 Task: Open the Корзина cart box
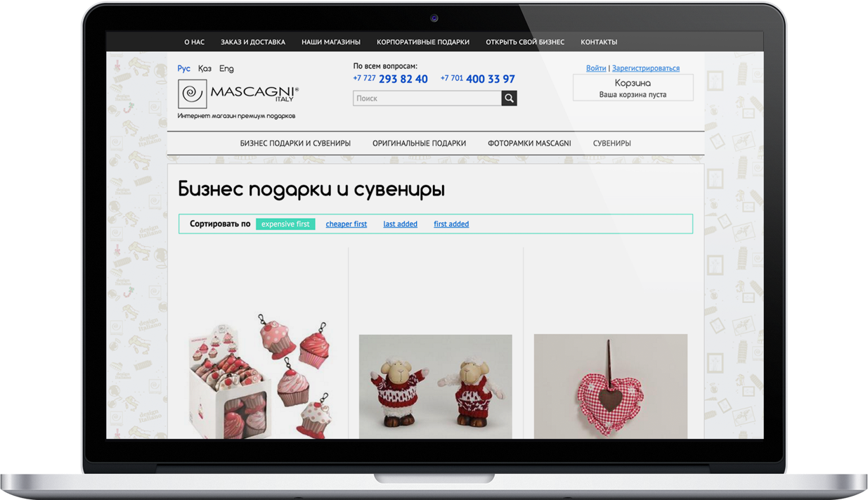633,88
